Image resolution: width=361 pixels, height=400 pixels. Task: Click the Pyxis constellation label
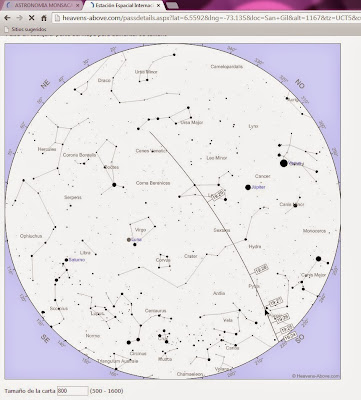point(254,286)
